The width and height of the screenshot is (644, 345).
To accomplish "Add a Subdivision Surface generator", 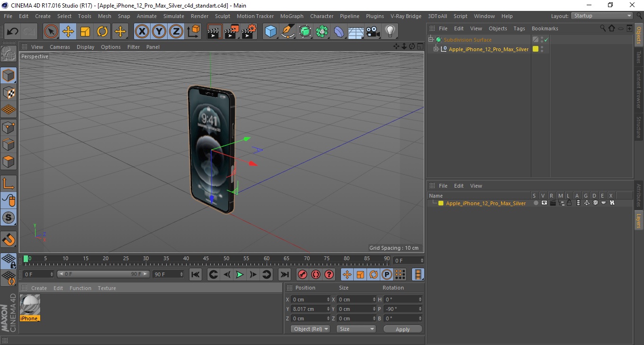I will point(305,32).
